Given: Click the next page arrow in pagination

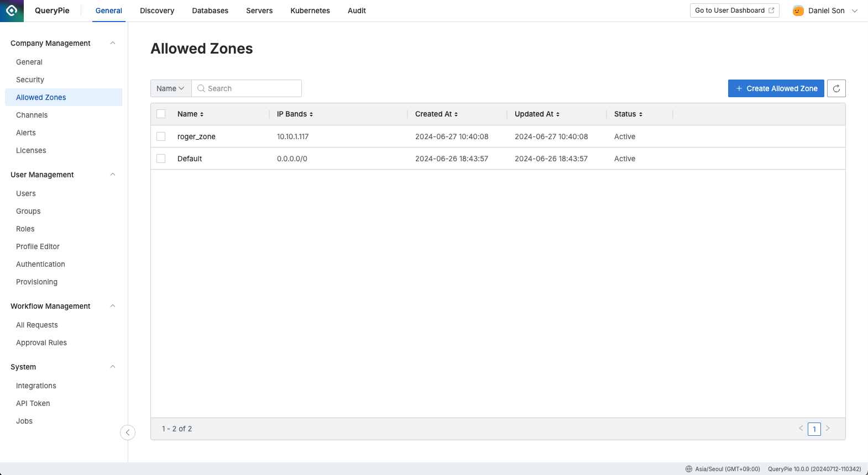Looking at the screenshot, I should [x=828, y=428].
